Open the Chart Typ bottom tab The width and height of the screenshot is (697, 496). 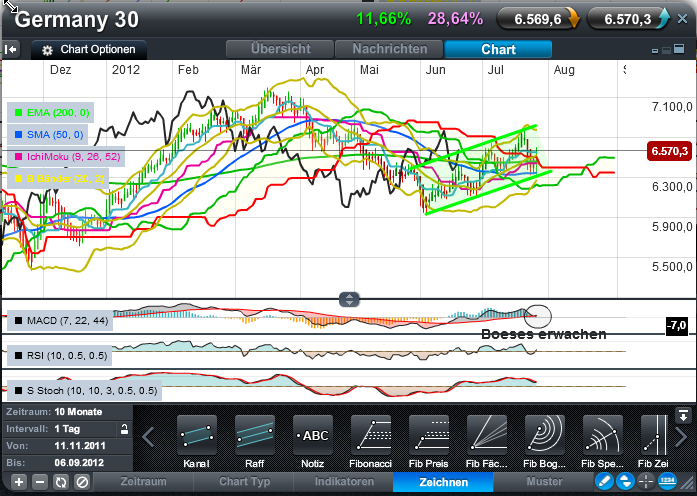click(244, 482)
